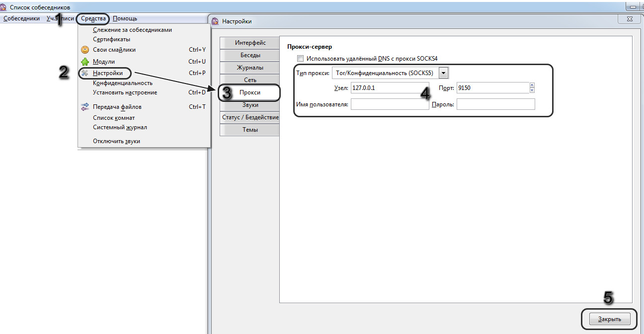
Task: Increase the Порт value with up arrow
Action: tap(532, 85)
